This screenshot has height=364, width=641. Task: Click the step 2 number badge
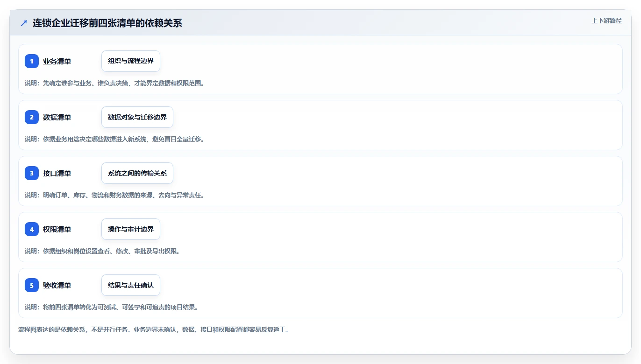tap(32, 117)
